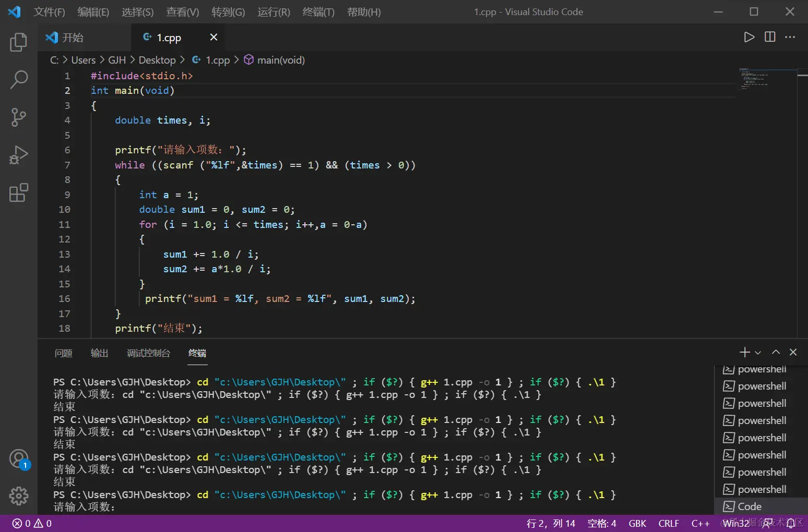Select the Code terminal in list
The width and height of the screenshot is (808, 532).
point(750,506)
